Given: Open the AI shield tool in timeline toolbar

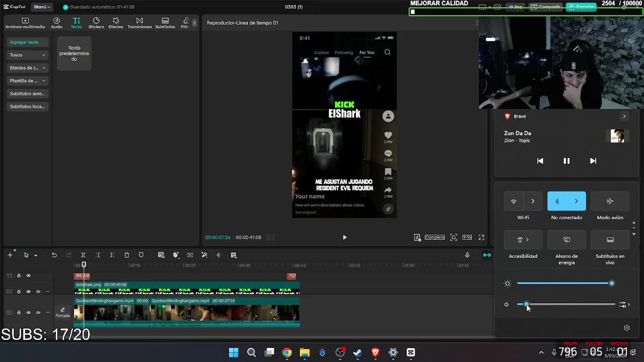Looking at the screenshot, I should click(x=176, y=255).
